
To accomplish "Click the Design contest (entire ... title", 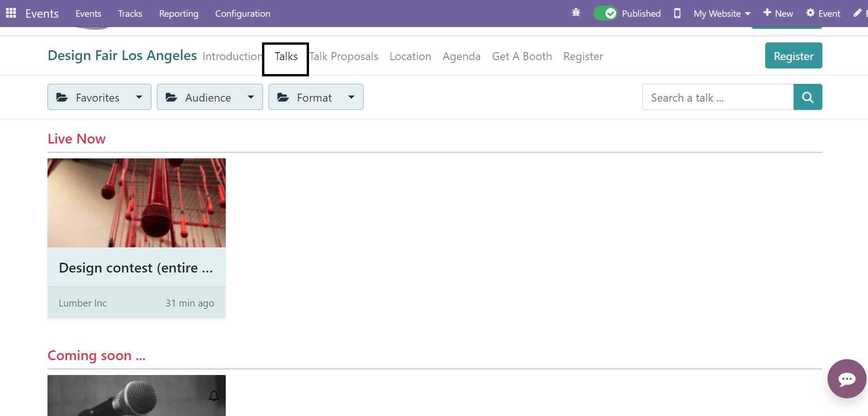I will (136, 268).
